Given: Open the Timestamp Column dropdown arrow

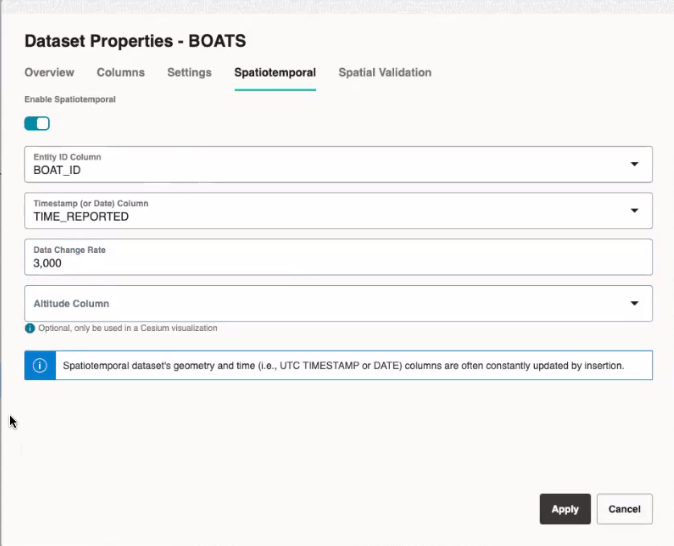Looking at the screenshot, I should 634,211.
